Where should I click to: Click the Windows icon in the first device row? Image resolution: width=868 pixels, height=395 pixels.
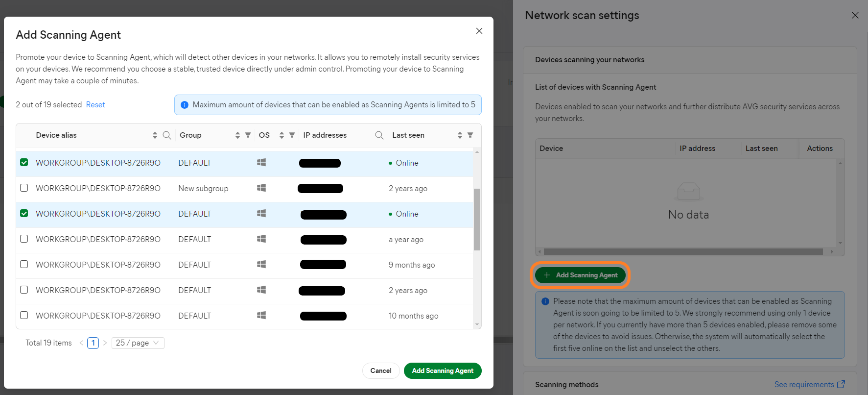[261, 162]
